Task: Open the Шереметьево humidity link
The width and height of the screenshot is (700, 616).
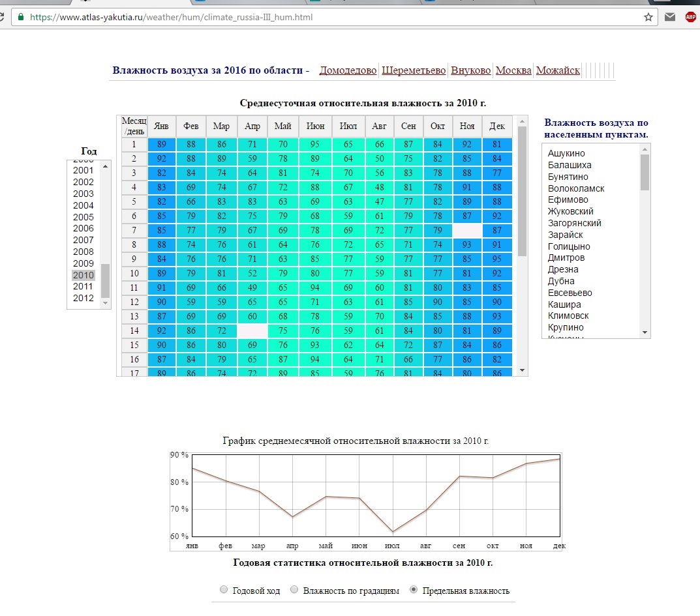Action: (x=414, y=70)
